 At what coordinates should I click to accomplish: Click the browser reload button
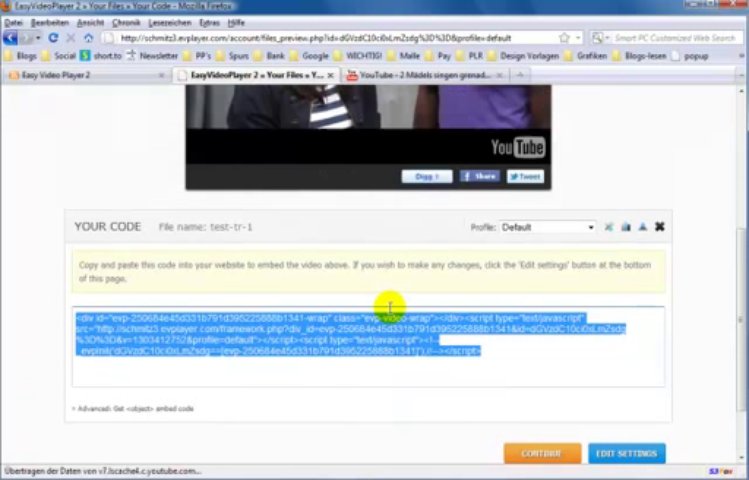coord(53,38)
